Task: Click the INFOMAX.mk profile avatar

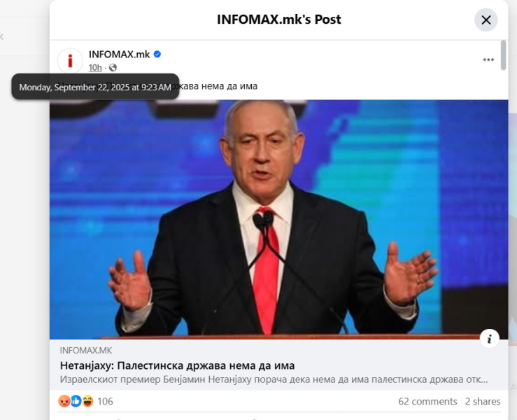Action: (x=70, y=61)
